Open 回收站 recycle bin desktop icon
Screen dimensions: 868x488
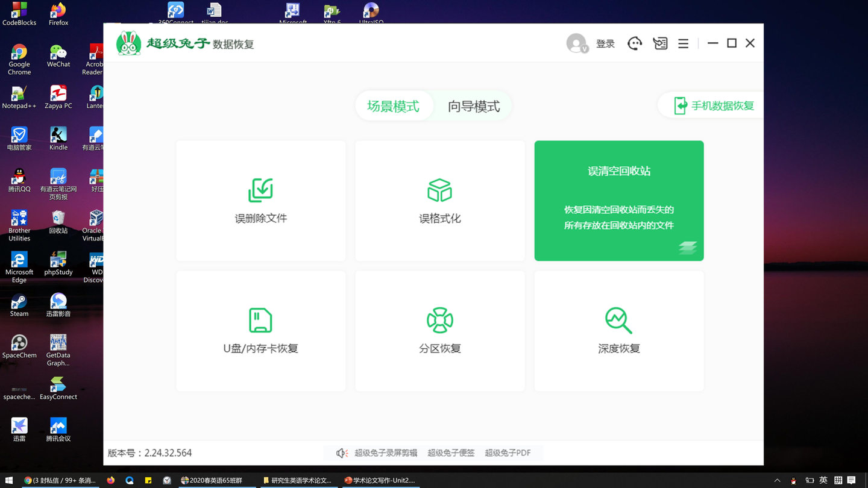[58, 222]
